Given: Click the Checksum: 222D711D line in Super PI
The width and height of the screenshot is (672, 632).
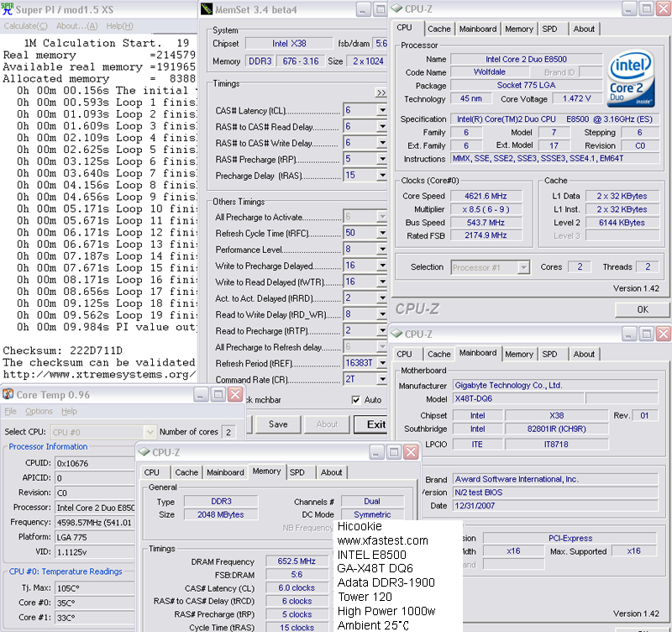Looking at the screenshot, I should coord(62,350).
